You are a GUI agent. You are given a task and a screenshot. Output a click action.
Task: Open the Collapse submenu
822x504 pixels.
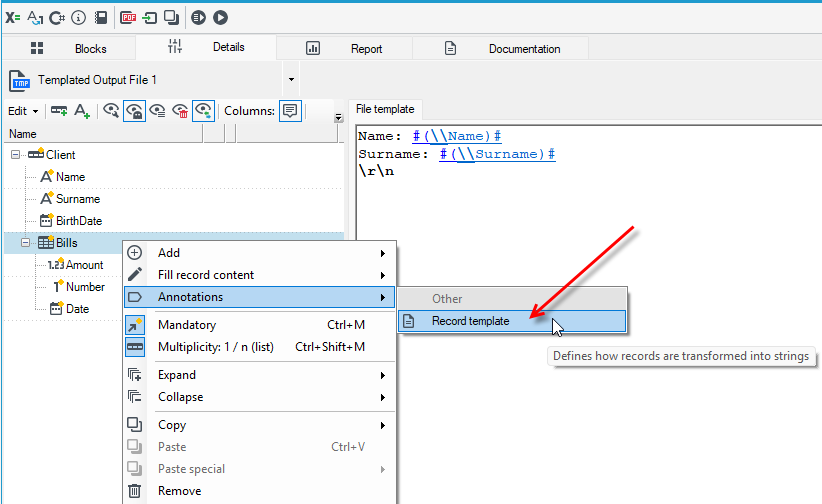pyautogui.click(x=259, y=397)
